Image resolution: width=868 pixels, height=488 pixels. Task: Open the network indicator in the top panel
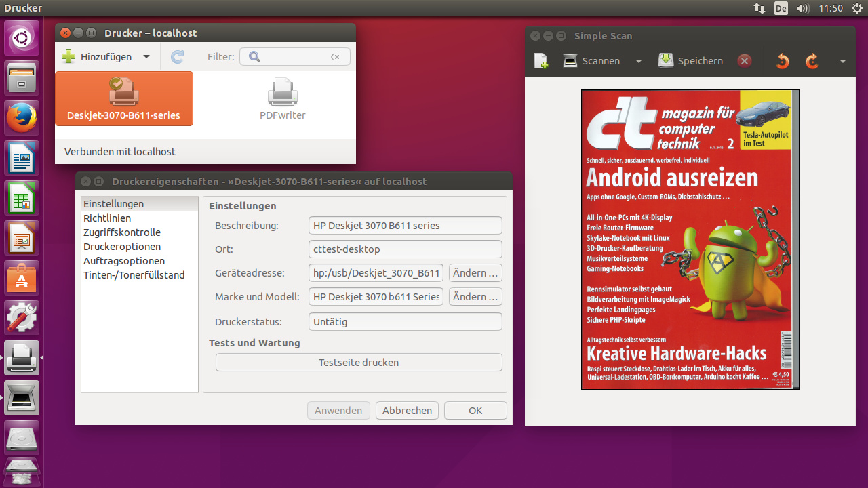point(759,8)
